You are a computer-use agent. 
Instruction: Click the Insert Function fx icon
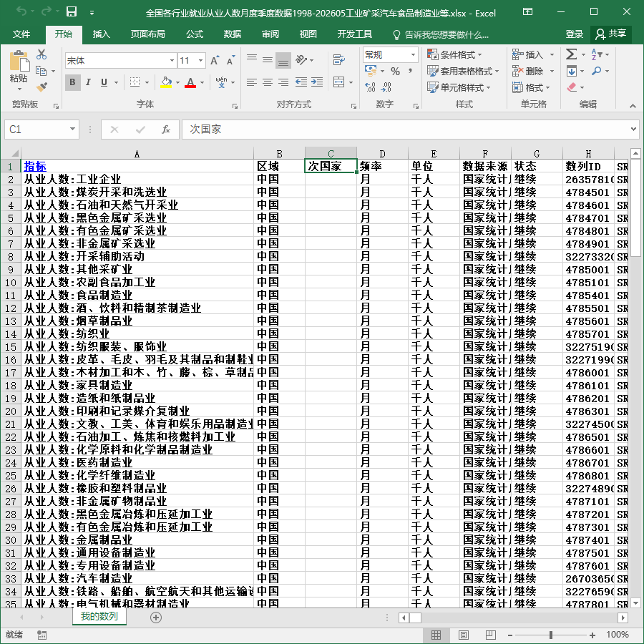(166, 130)
